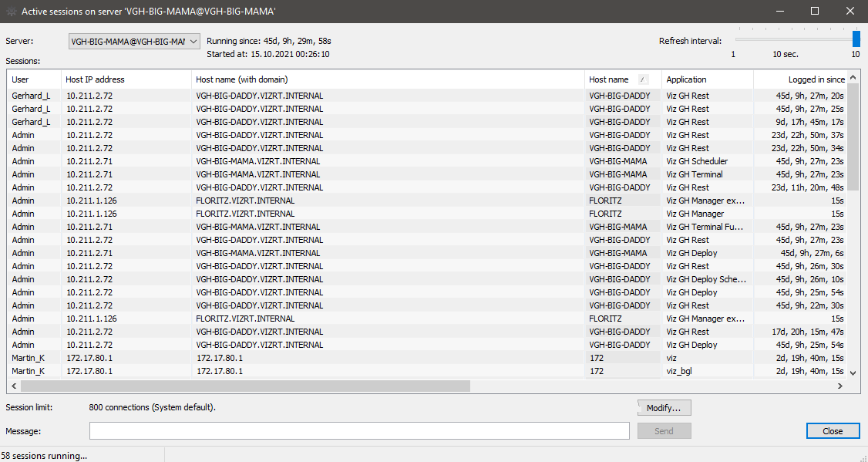Click the Host name column sort arrow
Screen dimensions: 868x462
tap(643, 79)
